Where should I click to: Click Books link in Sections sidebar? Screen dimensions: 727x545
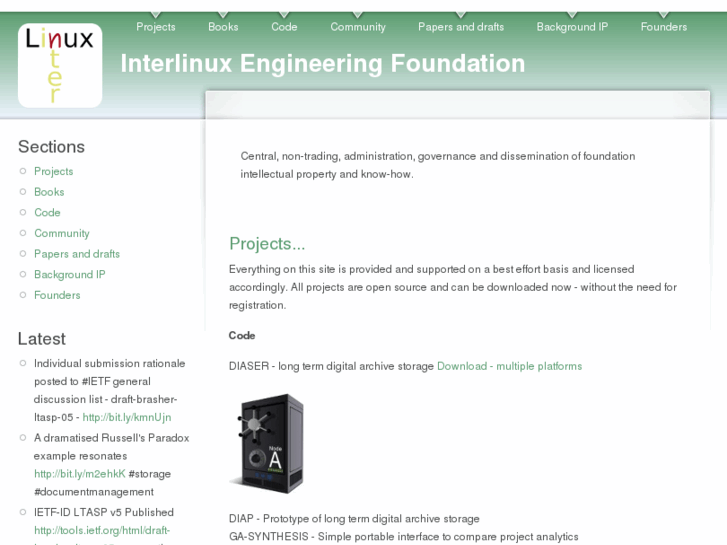point(49,192)
